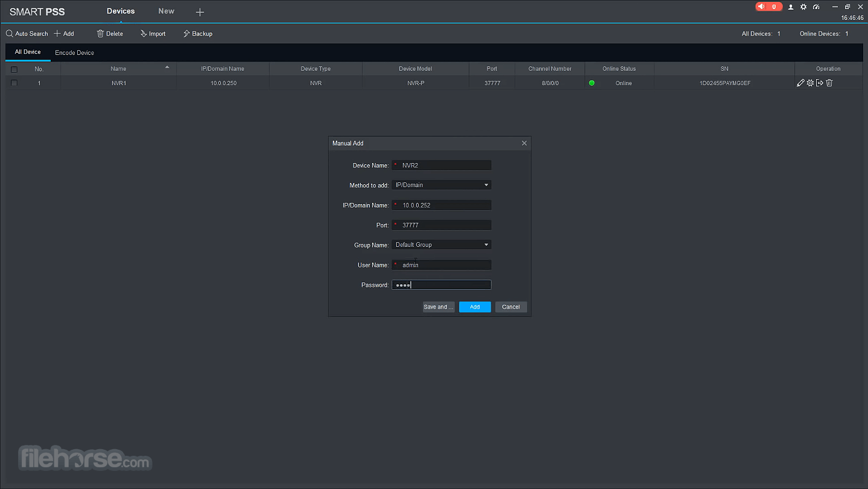Edit NVR1 using the pencil icon
Viewport: 868px width, 489px height.
(x=800, y=83)
